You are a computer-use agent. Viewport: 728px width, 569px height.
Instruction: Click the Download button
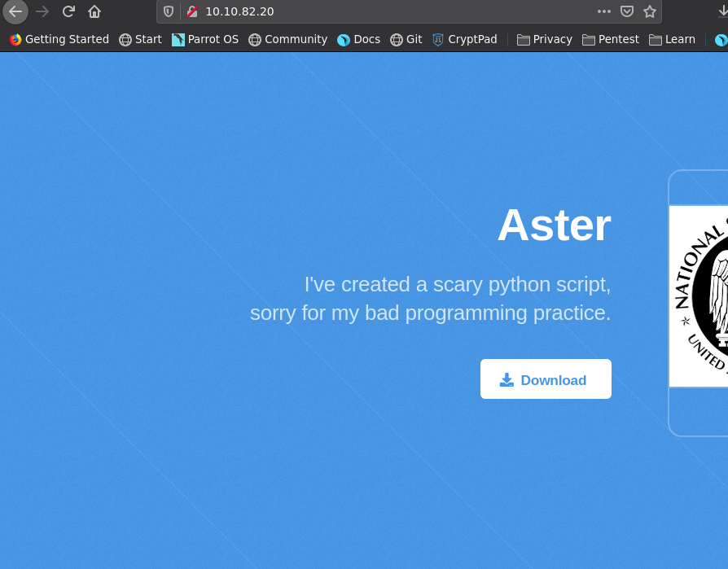[546, 379]
